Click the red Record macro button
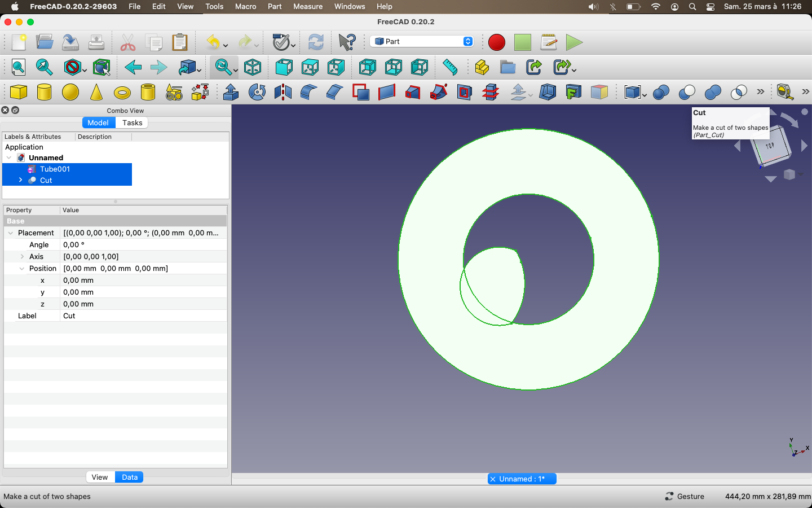This screenshot has width=812, height=508. 497,42
